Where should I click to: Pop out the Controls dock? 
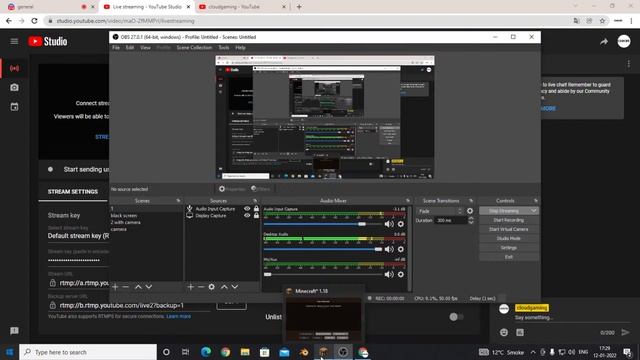click(536, 201)
